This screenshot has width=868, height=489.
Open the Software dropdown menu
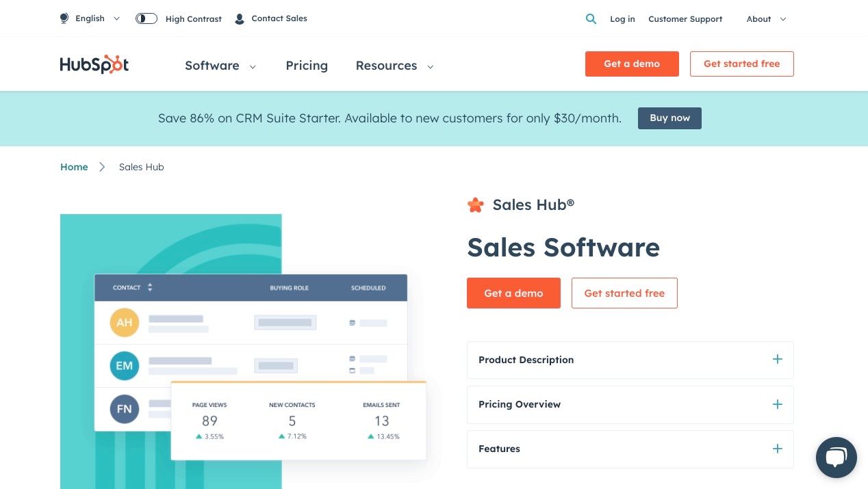click(x=220, y=66)
